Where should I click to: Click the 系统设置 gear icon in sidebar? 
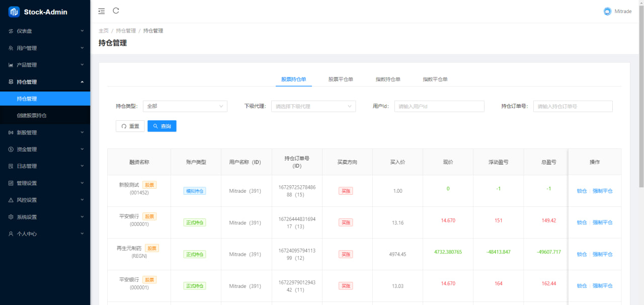point(11,217)
